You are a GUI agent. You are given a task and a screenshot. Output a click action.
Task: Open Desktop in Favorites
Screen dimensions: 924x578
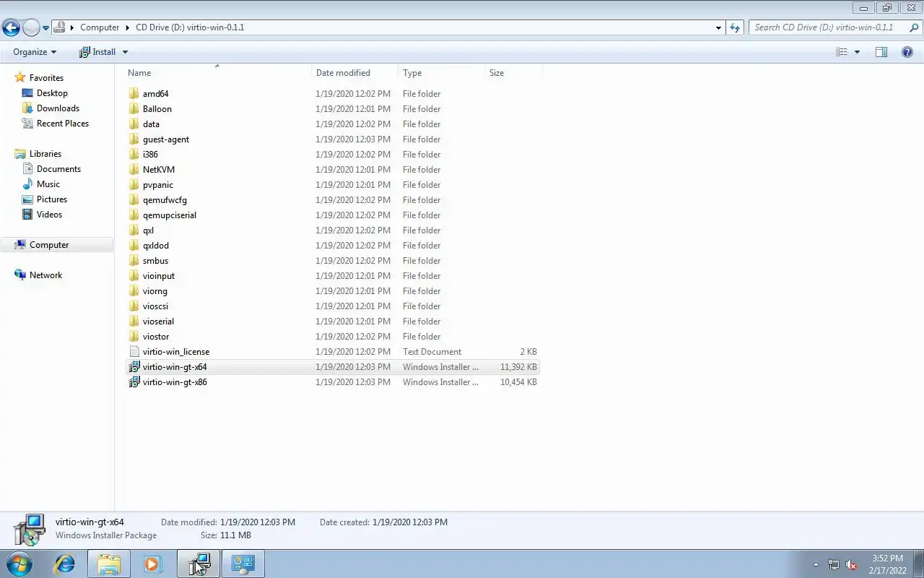[52, 93]
